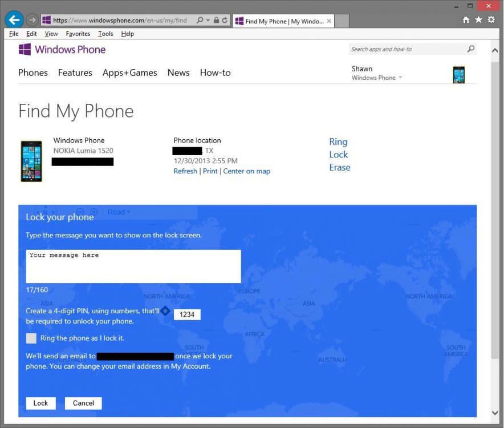Image resolution: width=504 pixels, height=428 pixels.
Task: Maximize the browser window
Action: point(470,6)
